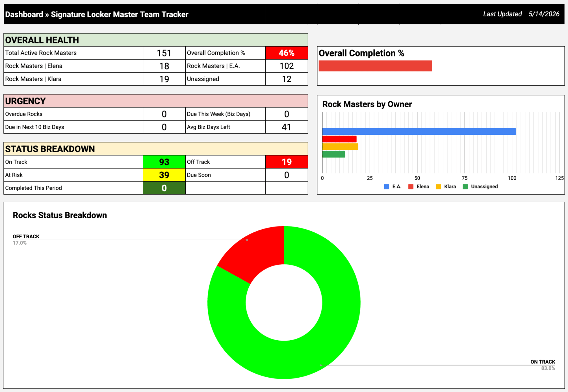Click the green Unassigned bar in owner chart
This screenshot has width=568, height=392.
(334, 154)
